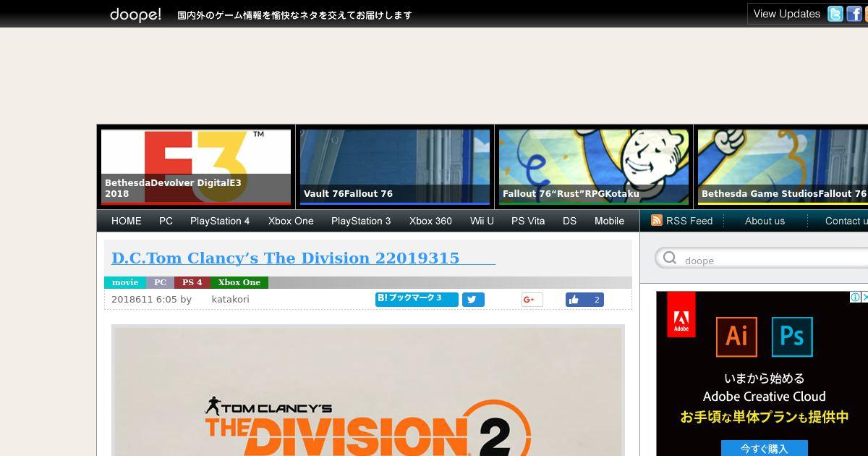The image size is (868, 456).
Task: Click the Photoshop Ps icon in ad
Action: 792,337
